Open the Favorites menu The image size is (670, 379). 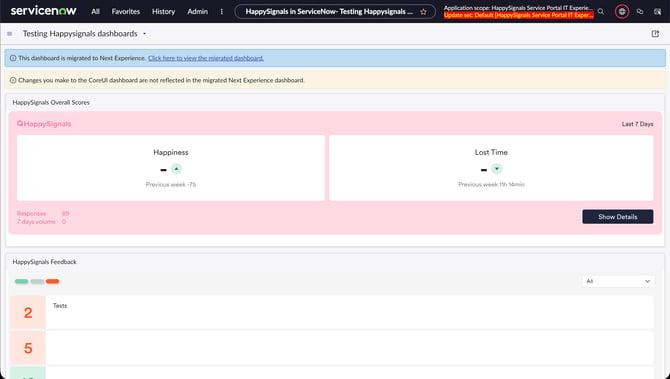[126, 12]
